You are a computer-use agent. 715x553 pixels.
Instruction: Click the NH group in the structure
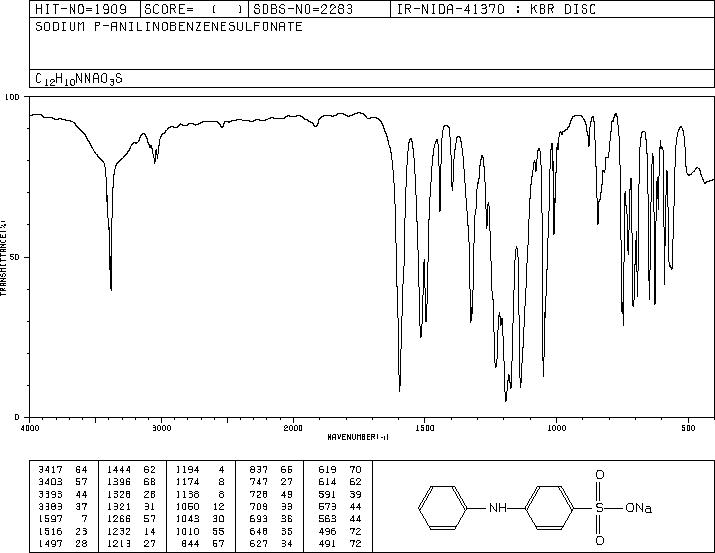(497, 507)
